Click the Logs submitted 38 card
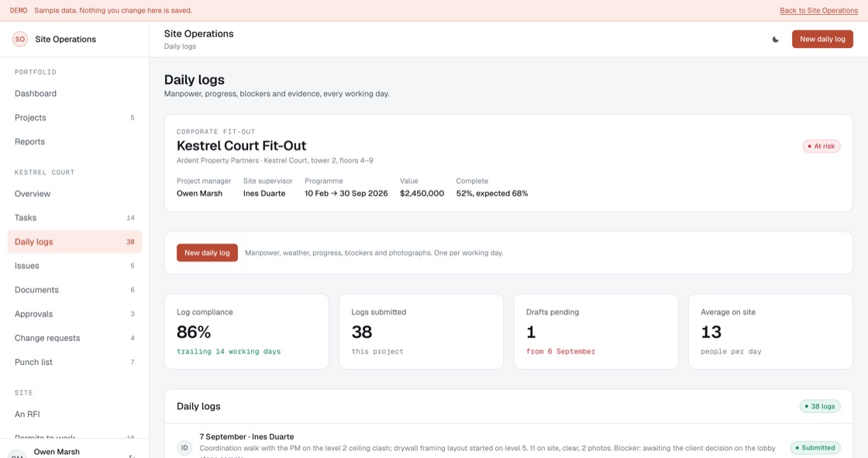The image size is (868, 458). 422,331
